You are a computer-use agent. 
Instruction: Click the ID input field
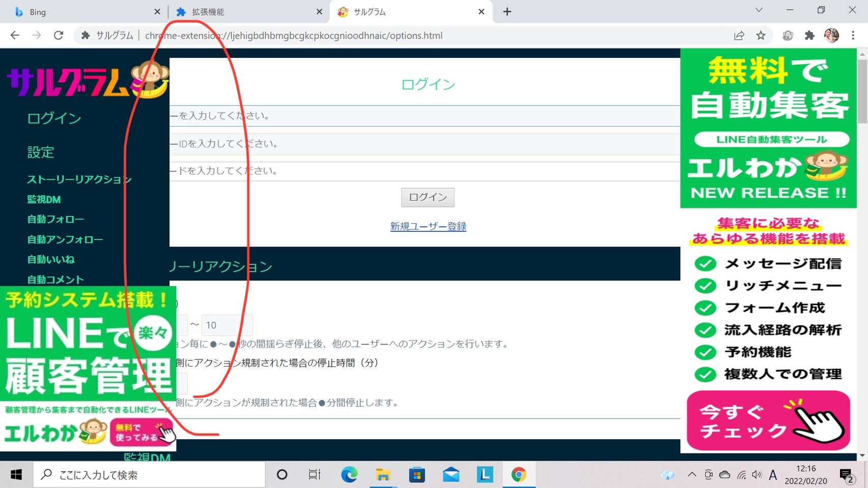point(425,144)
